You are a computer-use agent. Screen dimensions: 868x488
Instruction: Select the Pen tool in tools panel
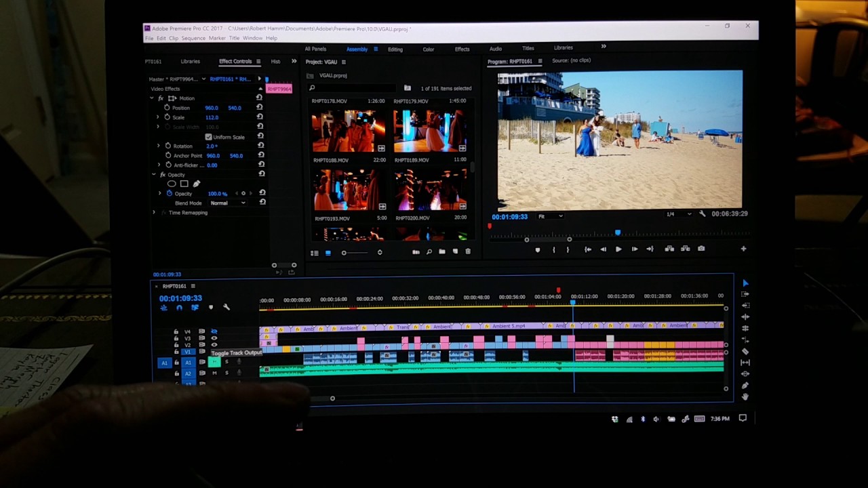coord(745,385)
